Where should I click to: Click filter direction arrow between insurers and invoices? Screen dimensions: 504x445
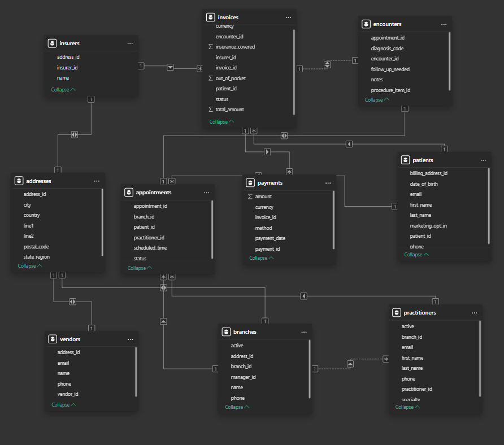coord(171,67)
